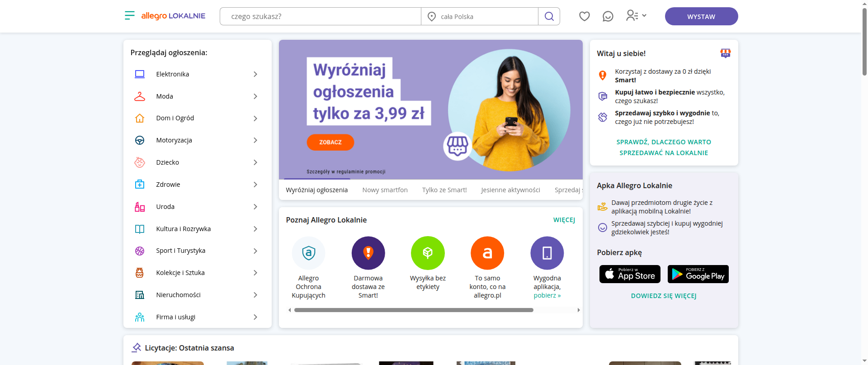The image size is (868, 365).
Task: Click the carousel horizontal scrollbar thumb
Action: 414,310
